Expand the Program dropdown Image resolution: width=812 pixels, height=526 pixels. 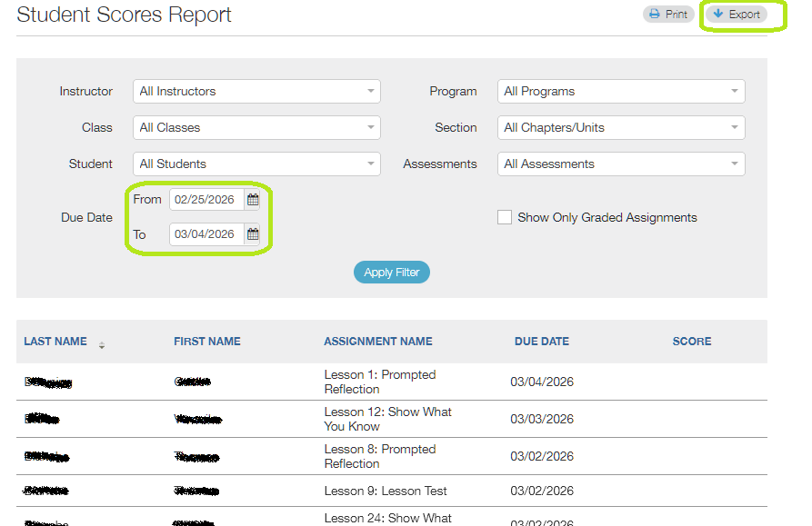(x=621, y=92)
